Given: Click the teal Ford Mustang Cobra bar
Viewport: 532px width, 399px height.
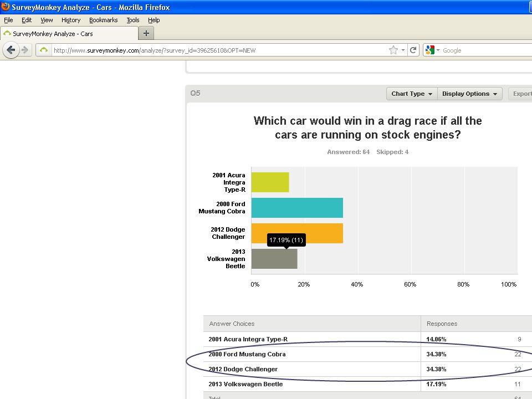Looking at the screenshot, I should tap(297, 208).
